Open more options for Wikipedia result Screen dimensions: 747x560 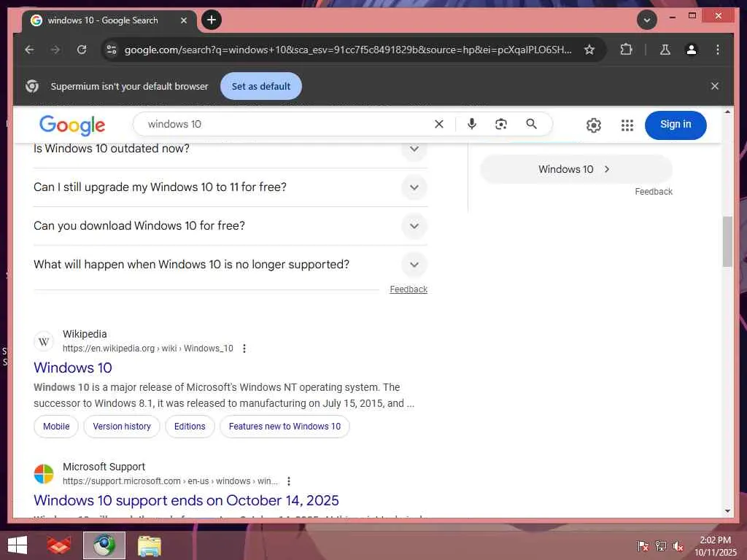pyautogui.click(x=244, y=349)
